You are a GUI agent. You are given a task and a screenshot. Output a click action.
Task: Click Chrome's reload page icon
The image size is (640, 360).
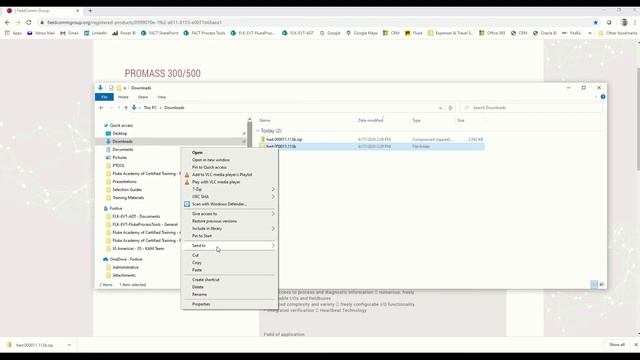(29, 22)
